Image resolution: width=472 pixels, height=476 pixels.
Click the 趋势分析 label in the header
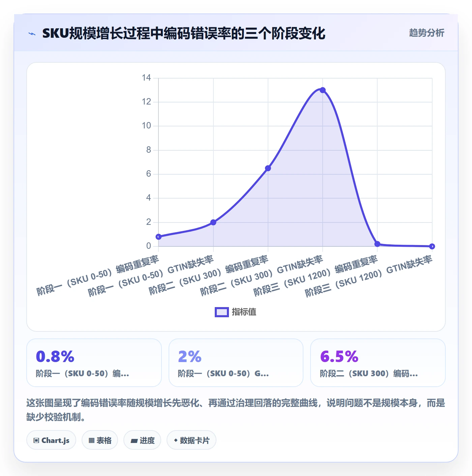click(426, 33)
